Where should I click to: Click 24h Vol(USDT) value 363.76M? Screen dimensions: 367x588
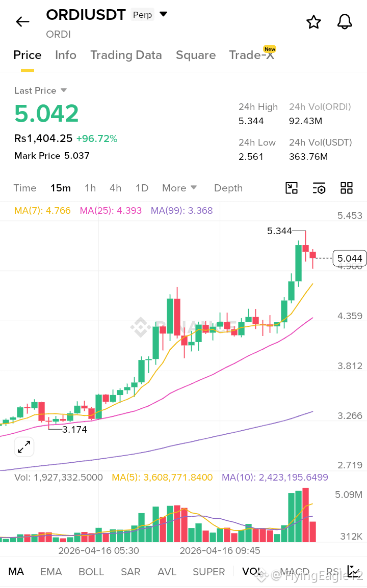308,156
